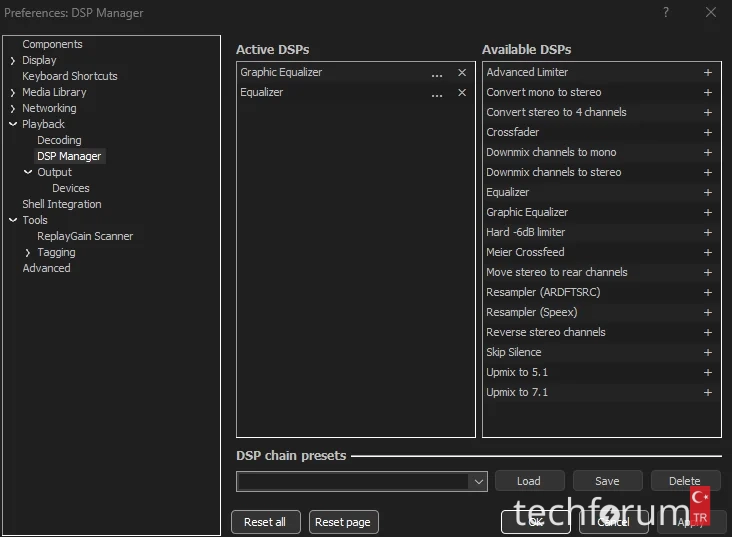Delete the DSP chain preset

685,481
